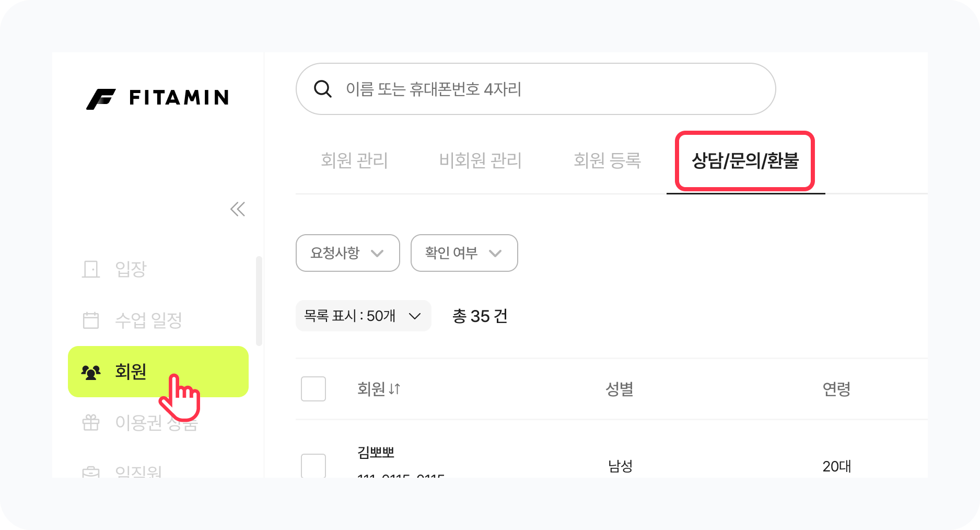
Task: Click the gift icon for 이용권
Action: pyautogui.click(x=91, y=422)
